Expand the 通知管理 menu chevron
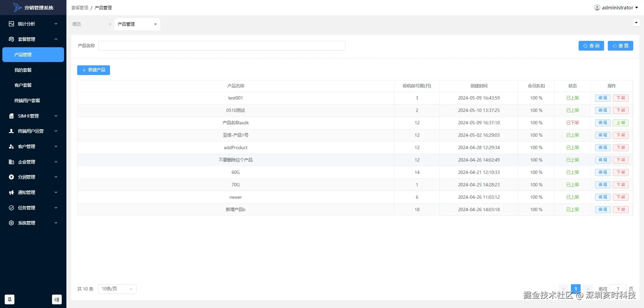 [x=56, y=192]
